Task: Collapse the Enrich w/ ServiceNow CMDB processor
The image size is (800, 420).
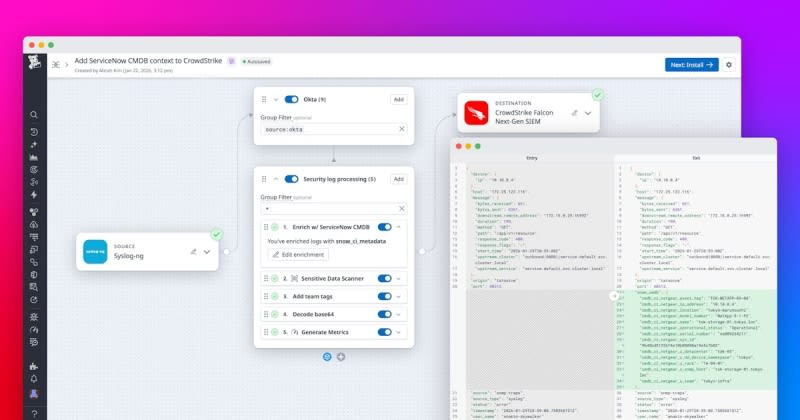Action: [399, 227]
